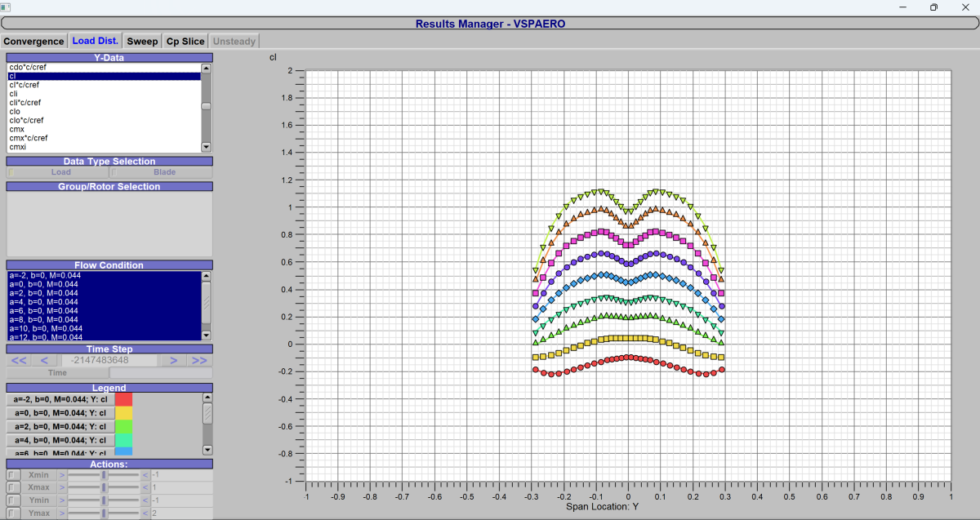Jump to first time step with << button
This screenshot has height=520, width=980.
pyautogui.click(x=19, y=360)
